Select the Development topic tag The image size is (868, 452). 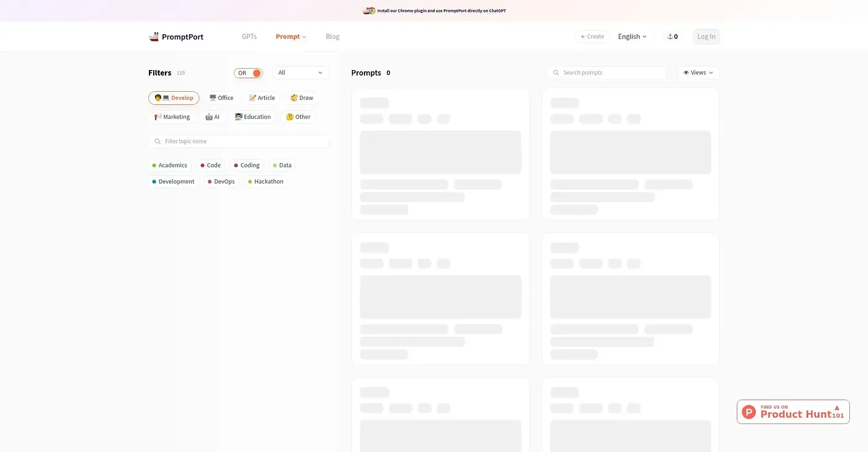pos(174,182)
